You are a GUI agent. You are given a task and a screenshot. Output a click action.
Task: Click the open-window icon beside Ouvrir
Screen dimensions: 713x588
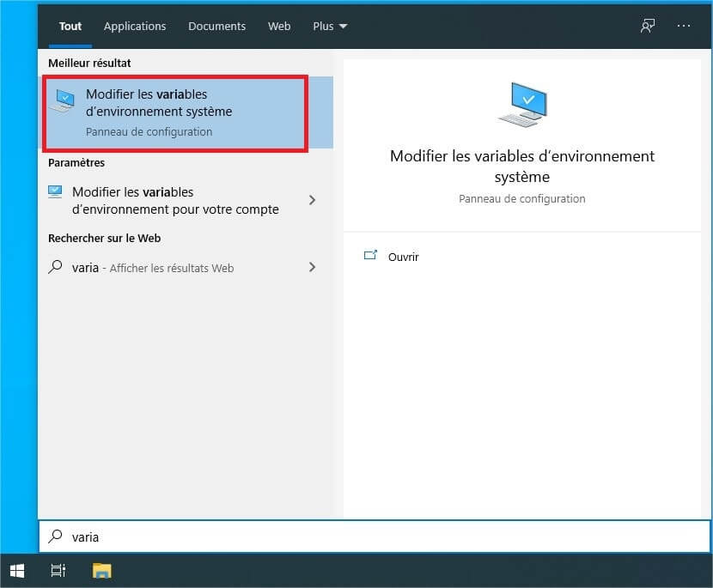click(x=370, y=256)
